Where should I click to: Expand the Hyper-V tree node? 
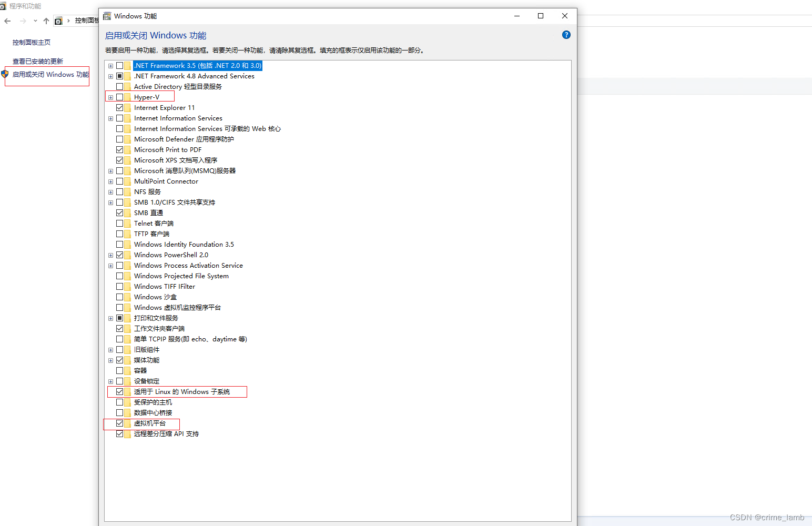pos(110,97)
